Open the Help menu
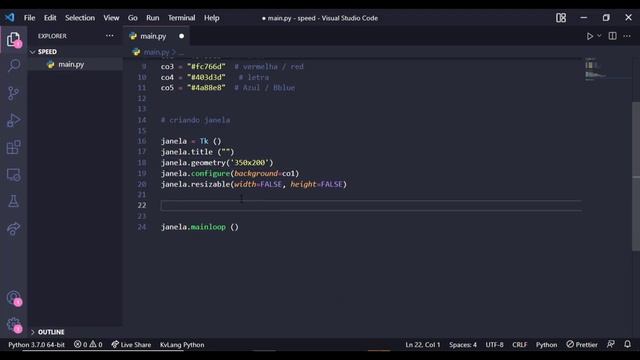This screenshot has width=640, height=360. click(x=211, y=18)
